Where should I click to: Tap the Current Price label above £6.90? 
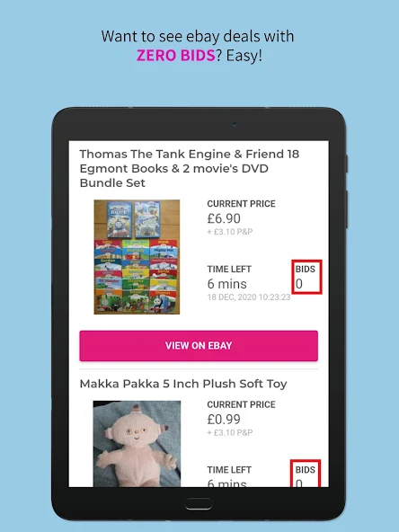click(x=241, y=204)
